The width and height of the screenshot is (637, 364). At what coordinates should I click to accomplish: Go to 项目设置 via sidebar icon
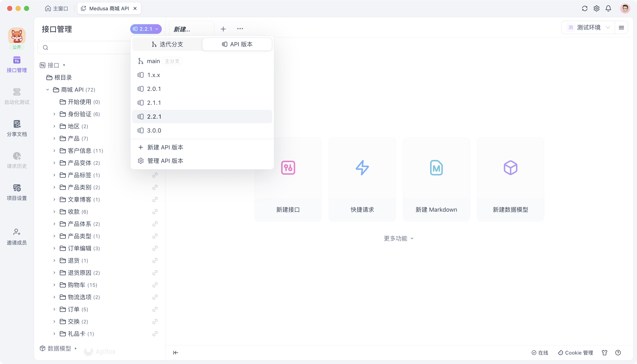point(16,192)
